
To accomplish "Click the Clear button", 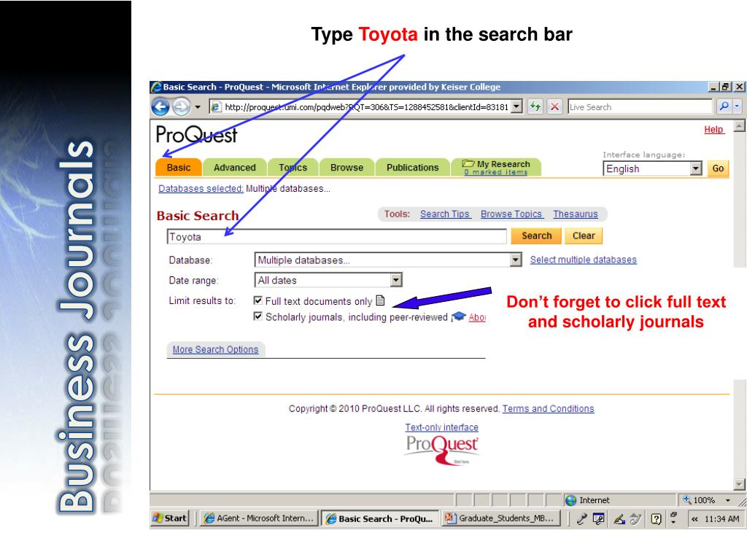I will click(x=584, y=236).
